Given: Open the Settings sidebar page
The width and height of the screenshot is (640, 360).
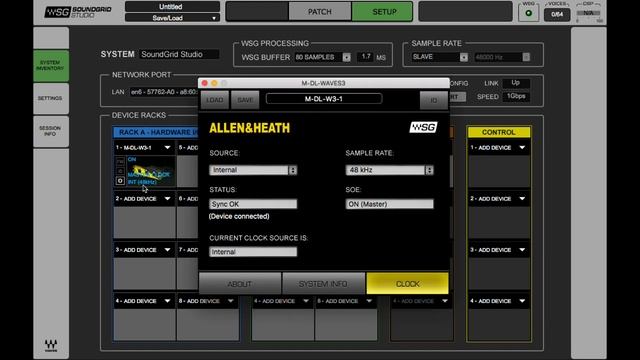Looking at the screenshot, I should pos(51,98).
